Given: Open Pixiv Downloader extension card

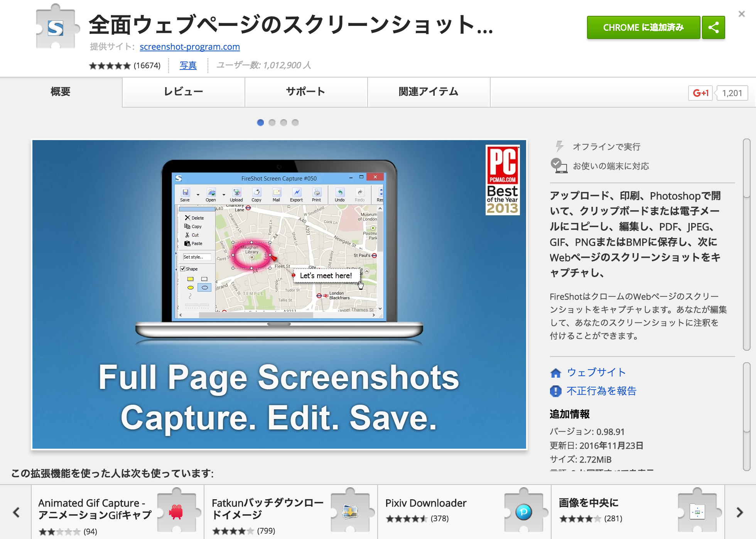Looking at the screenshot, I should 465,512.
